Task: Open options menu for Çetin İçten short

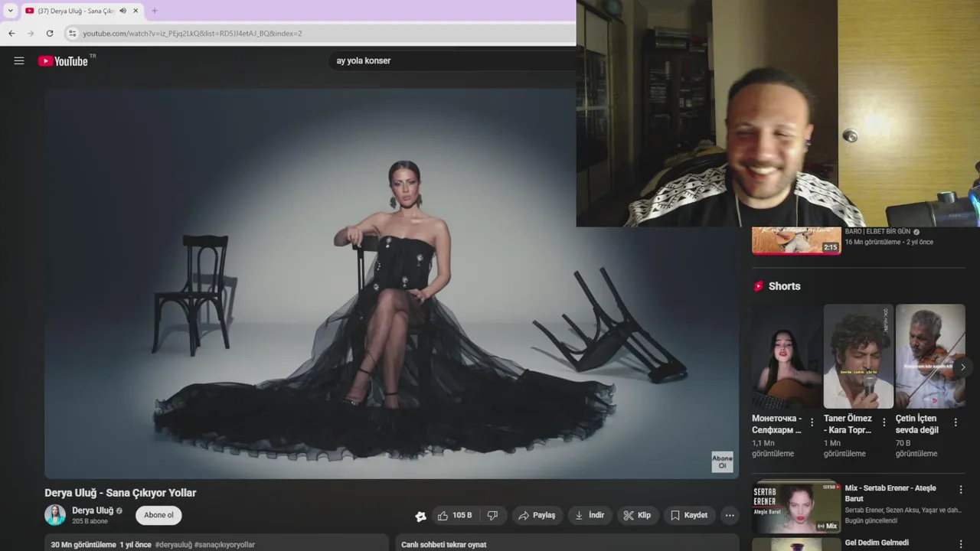Action: [x=955, y=422]
